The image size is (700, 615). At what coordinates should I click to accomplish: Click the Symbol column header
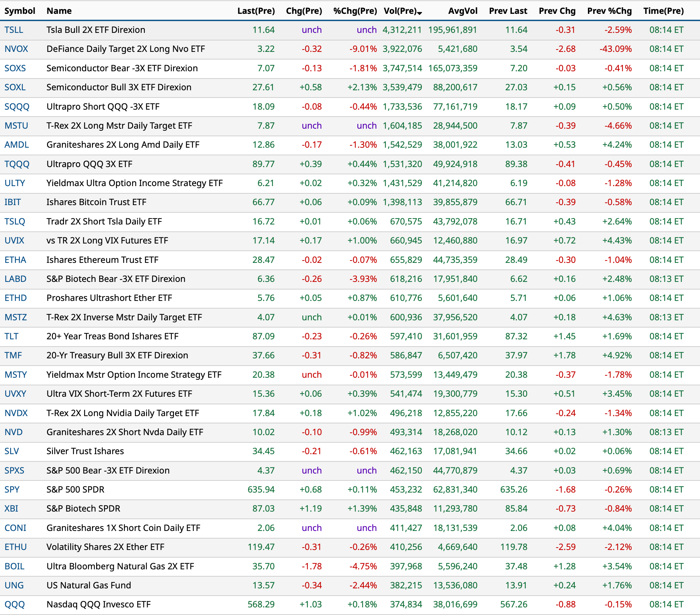20,11
